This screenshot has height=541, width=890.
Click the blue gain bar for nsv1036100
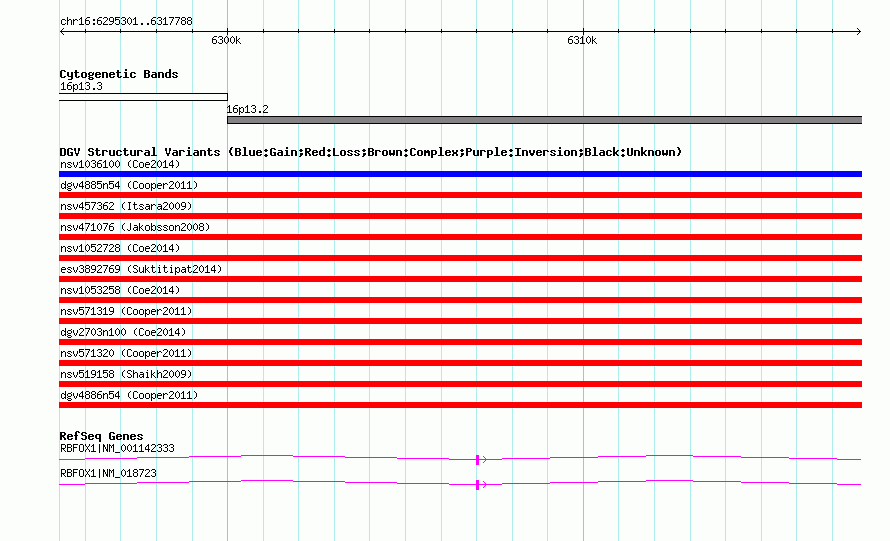click(460, 174)
